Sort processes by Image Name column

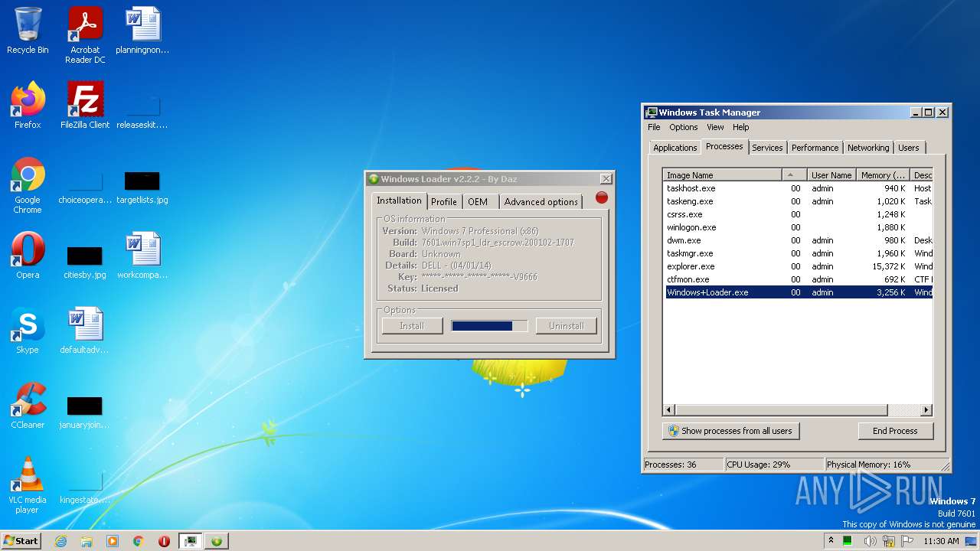pos(723,175)
